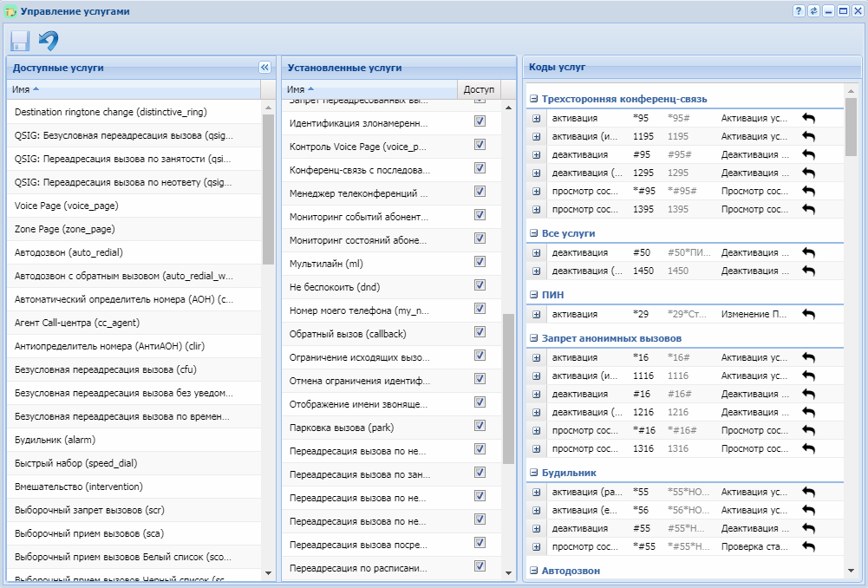The width and height of the screenshot is (868, 588).
Task: Toggle the Парковка вызова (park) checkbox
Action: [480, 426]
